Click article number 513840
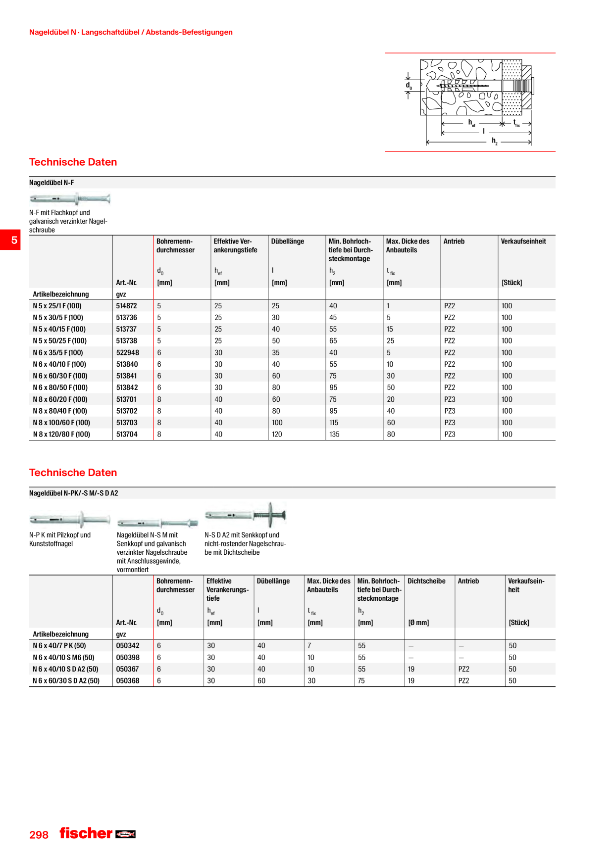 (x=127, y=364)
